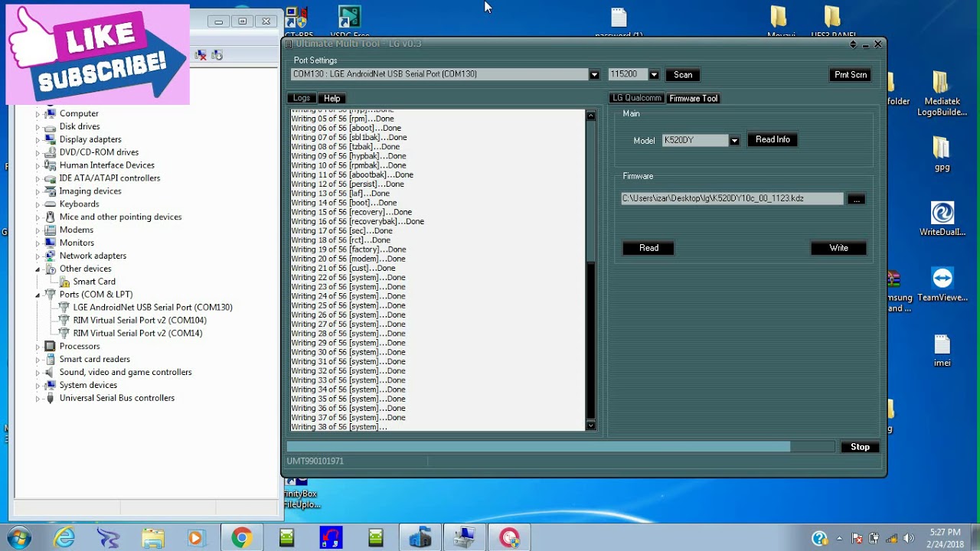
Task: Collapse the Ports (COM & LPT) node
Action: [x=38, y=295]
